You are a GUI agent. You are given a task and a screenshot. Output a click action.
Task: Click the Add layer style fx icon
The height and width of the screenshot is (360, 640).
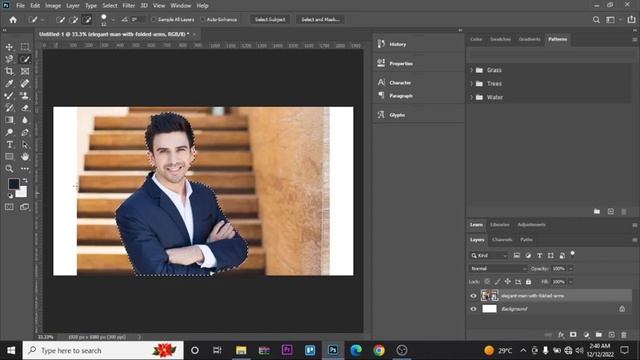pos(561,335)
